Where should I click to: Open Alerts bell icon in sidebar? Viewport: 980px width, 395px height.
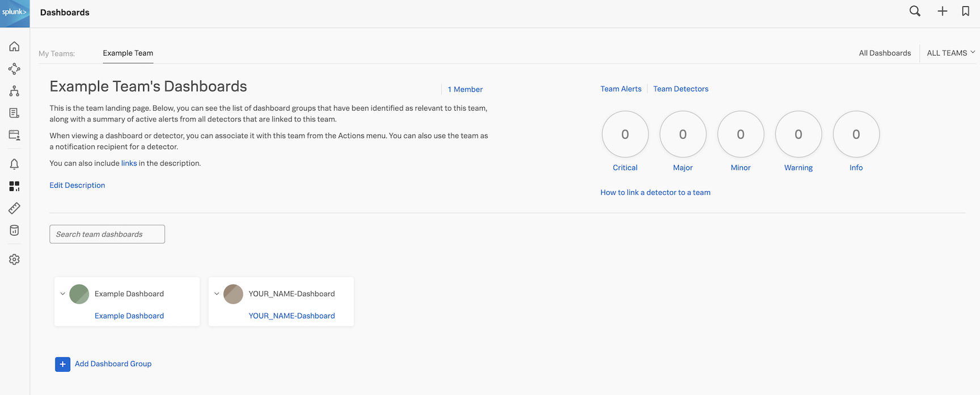tap(14, 164)
